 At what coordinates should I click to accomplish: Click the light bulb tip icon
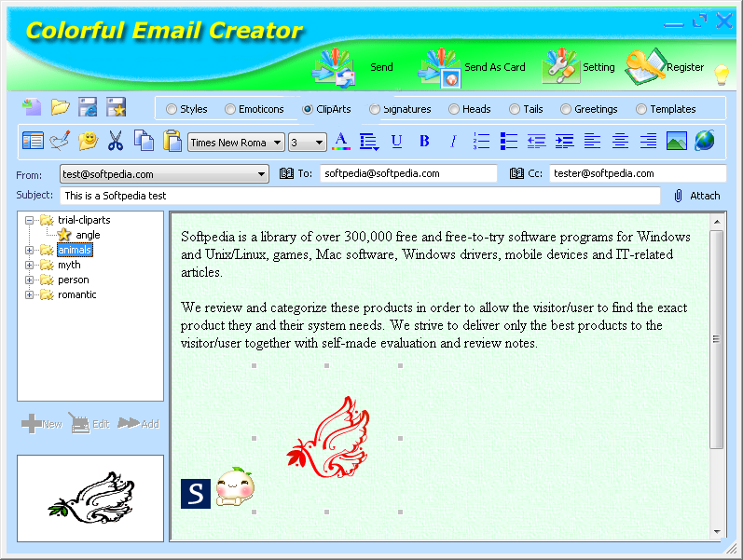(722, 75)
